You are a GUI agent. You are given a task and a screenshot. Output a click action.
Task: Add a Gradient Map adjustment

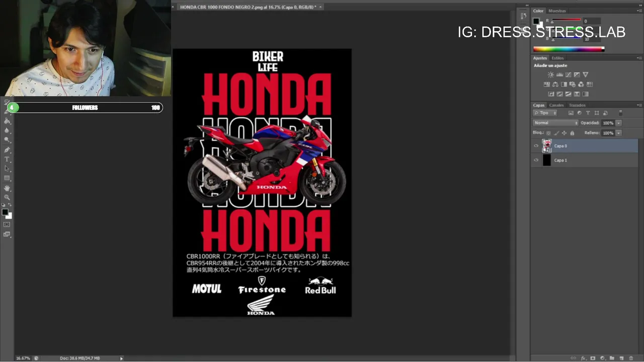coord(586,94)
